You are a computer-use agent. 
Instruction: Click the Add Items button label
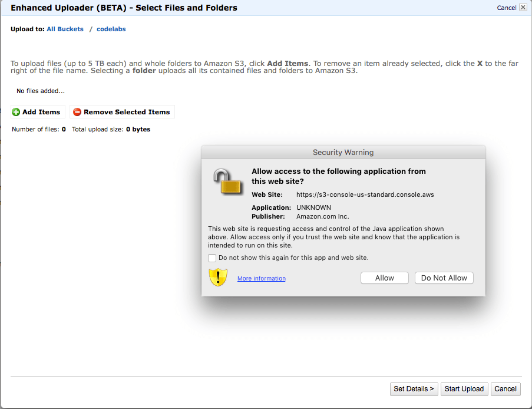(41, 112)
